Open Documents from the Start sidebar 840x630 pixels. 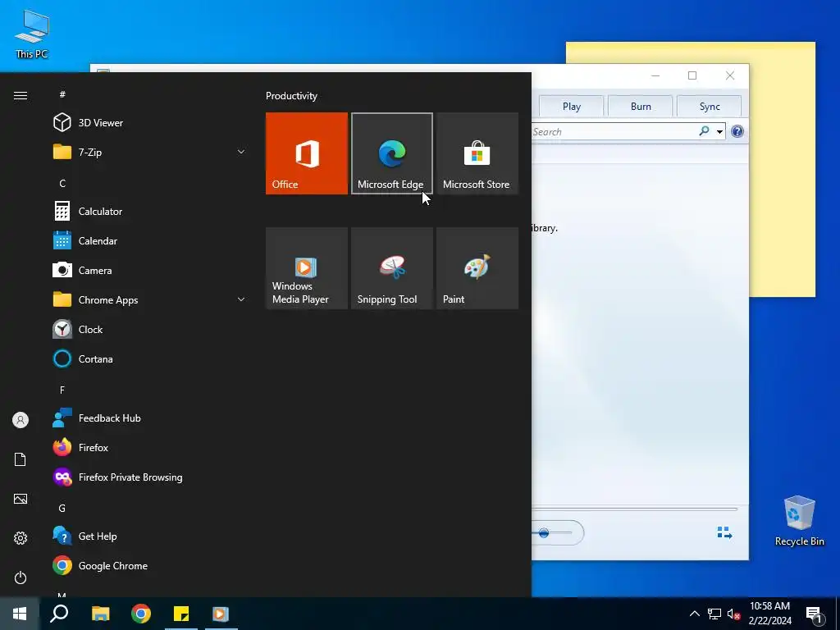point(21,459)
